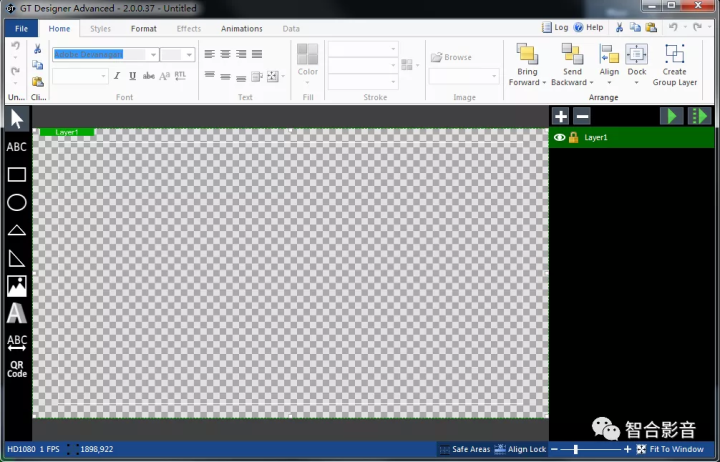Select the ellipse shape tool
This screenshot has width=720, height=462.
click(x=17, y=203)
